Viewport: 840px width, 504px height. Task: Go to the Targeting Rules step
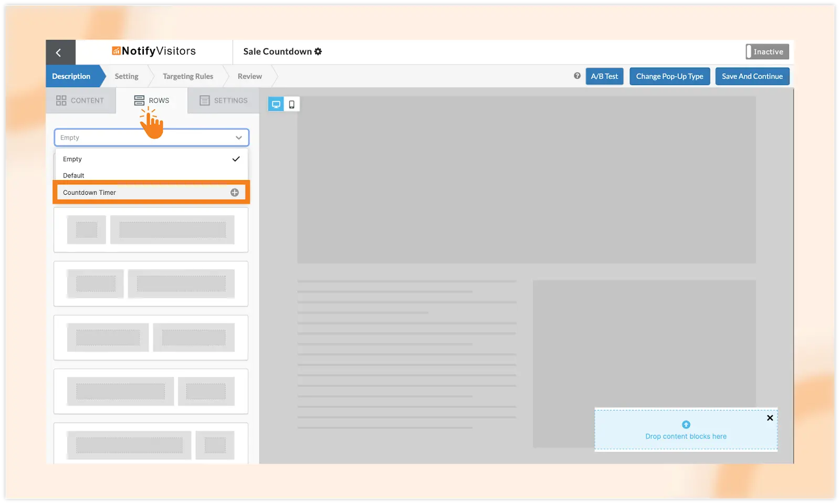pyautogui.click(x=188, y=77)
